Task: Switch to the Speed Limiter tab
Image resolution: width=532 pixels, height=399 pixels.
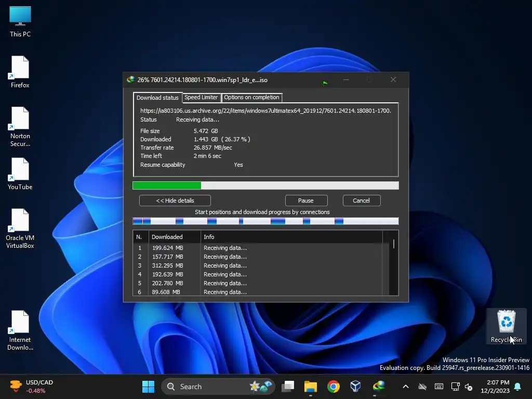Action: 201,98
